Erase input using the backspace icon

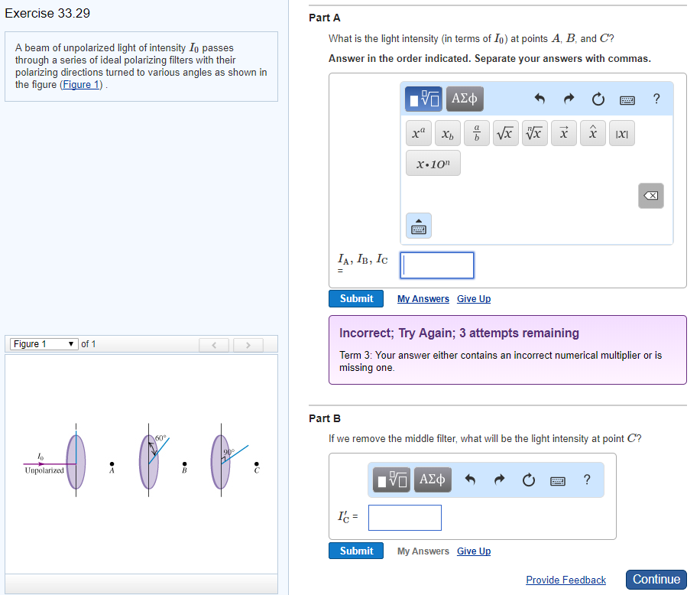click(650, 196)
